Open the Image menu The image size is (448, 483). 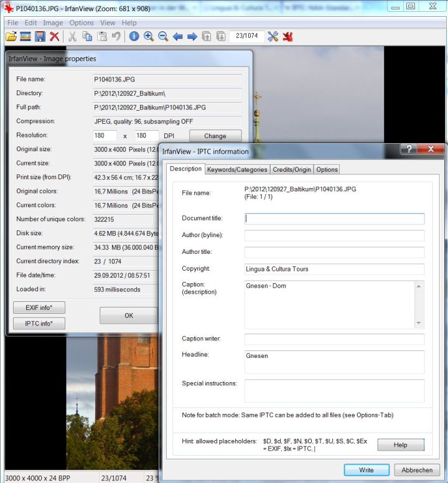[53, 23]
